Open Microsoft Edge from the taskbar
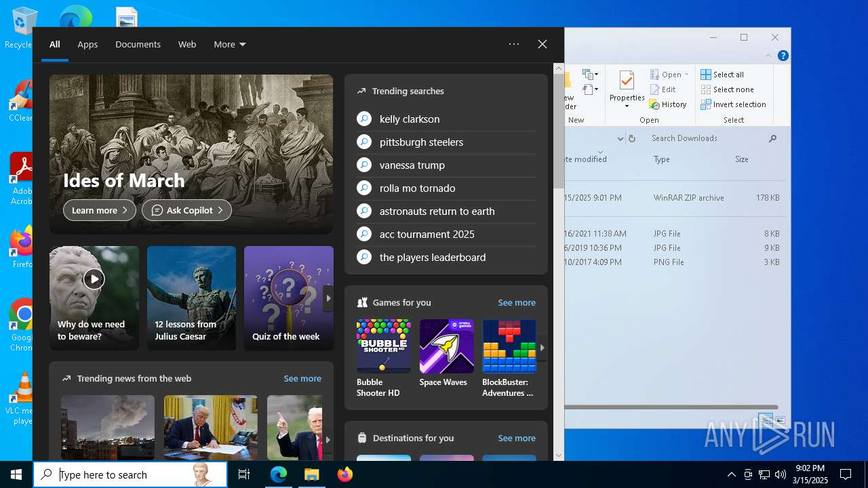This screenshot has height=488, width=868. [279, 474]
